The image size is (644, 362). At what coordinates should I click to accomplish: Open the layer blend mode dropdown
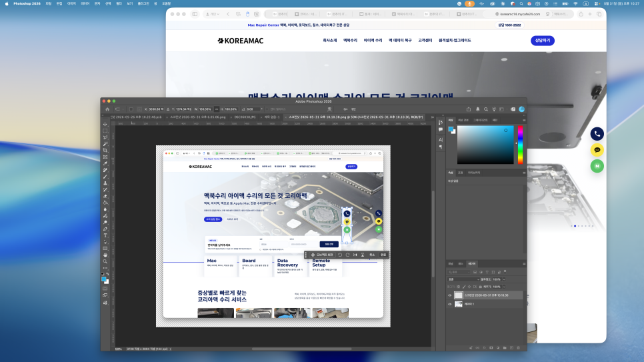pos(464,279)
